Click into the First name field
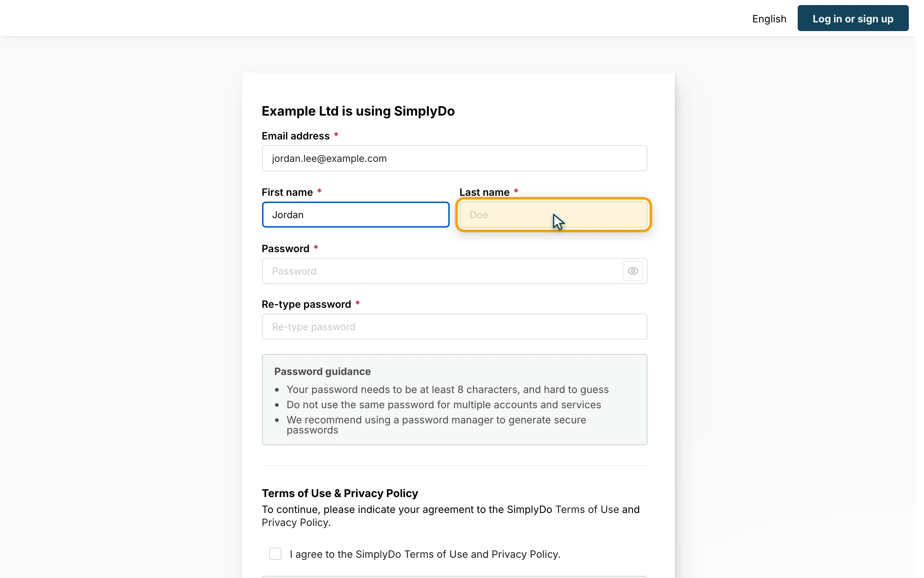This screenshot has width=924, height=578. point(356,215)
